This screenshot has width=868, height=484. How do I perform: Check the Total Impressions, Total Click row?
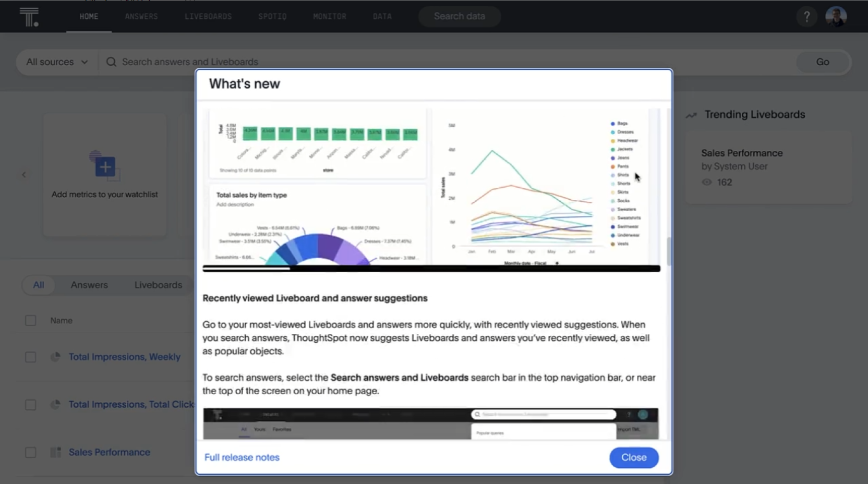31,405
